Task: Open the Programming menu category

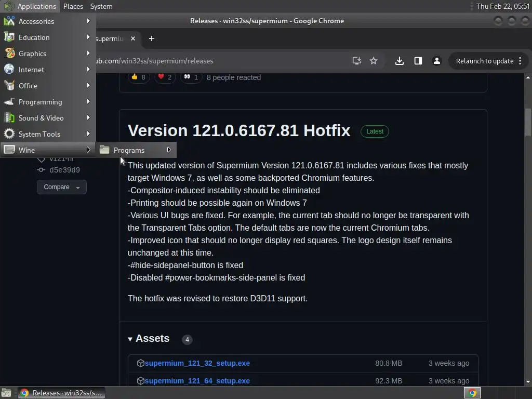Action: pyautogui.click(x=48, y=102)
